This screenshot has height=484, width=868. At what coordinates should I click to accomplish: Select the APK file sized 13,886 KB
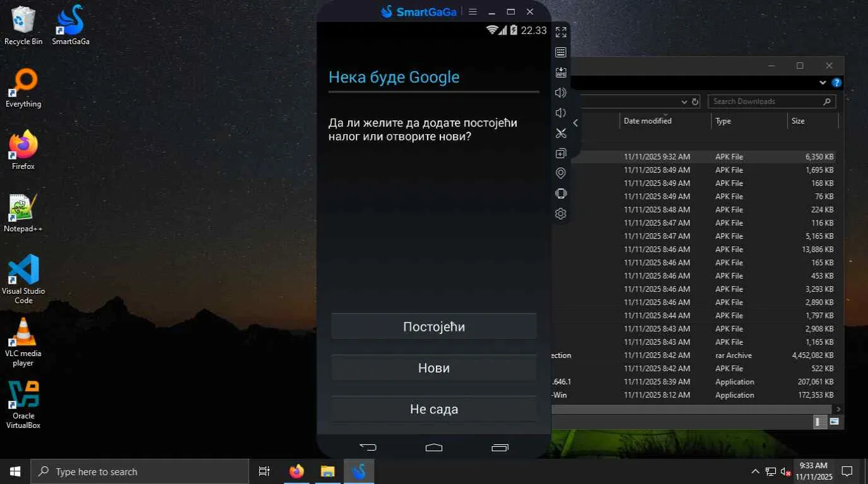[x=694, y=250]
